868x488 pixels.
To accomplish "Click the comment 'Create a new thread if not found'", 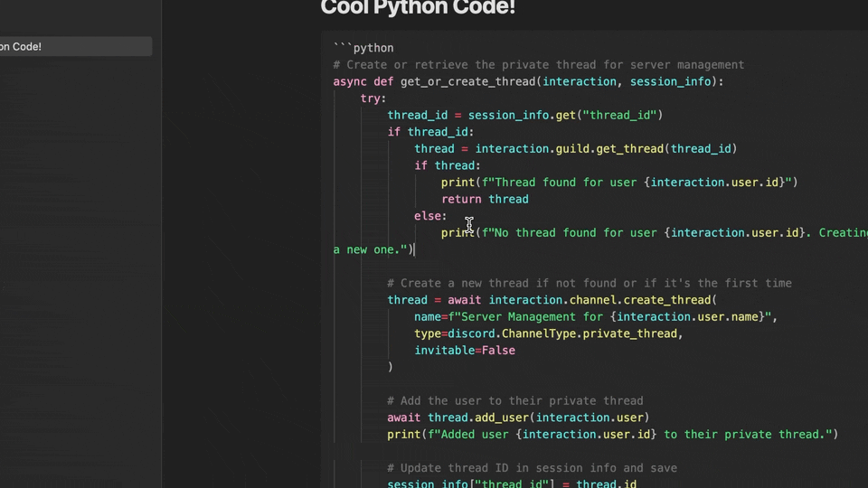I will click(x=590, y=283).
